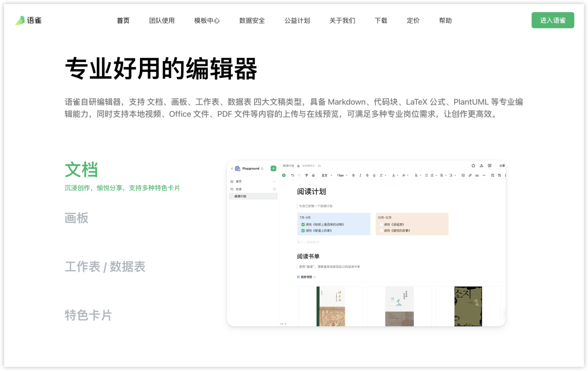
Task: Open the comments panel icon beside 分享
Action: [x=489, y=166]
